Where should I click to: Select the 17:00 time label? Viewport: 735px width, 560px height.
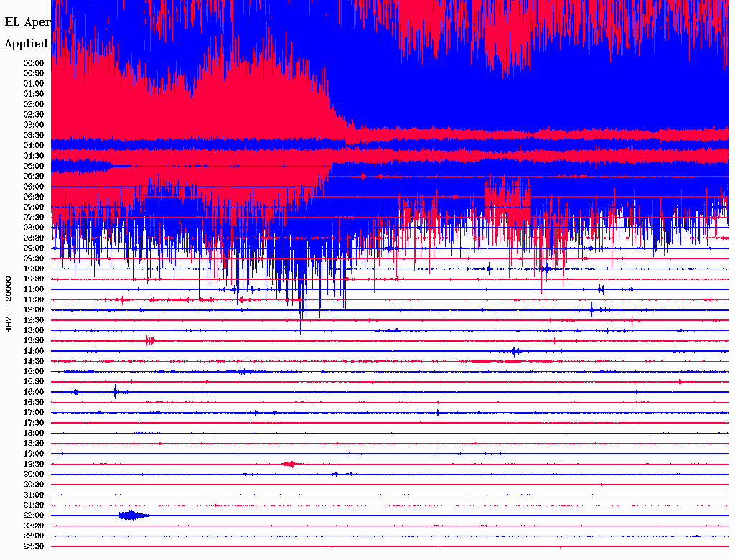click(34, 414)
